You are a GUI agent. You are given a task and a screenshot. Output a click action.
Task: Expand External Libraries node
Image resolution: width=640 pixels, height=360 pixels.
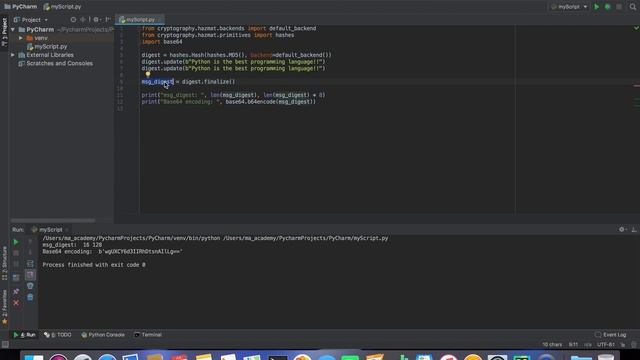pos(13,55)
